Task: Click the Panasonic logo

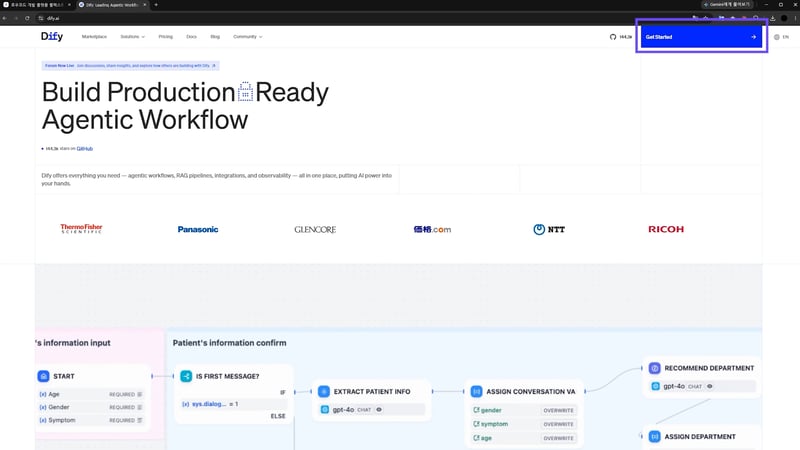Action: (198, 230)
